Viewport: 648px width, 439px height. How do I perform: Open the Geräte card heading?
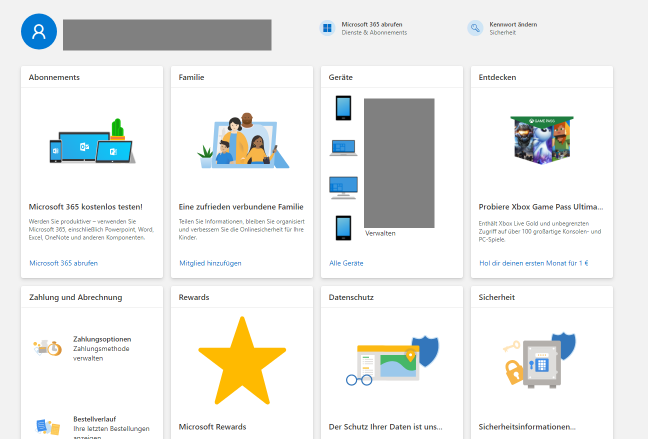[x=341, y=77]
